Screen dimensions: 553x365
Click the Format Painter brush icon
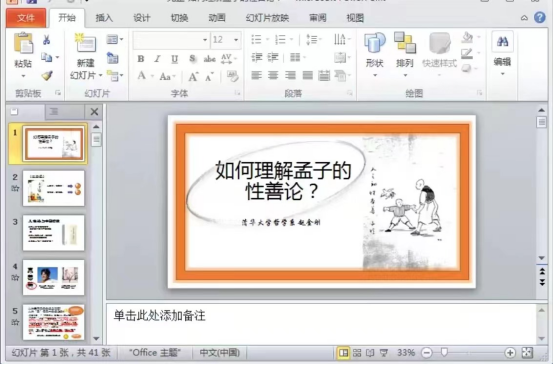(x=47, y=75)
